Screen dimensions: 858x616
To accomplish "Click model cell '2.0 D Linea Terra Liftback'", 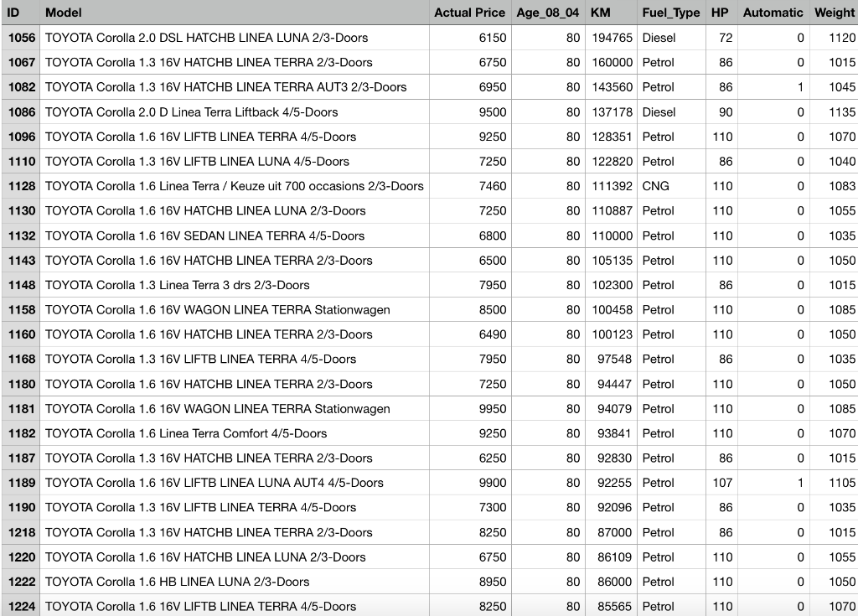I will click(235, 112).
